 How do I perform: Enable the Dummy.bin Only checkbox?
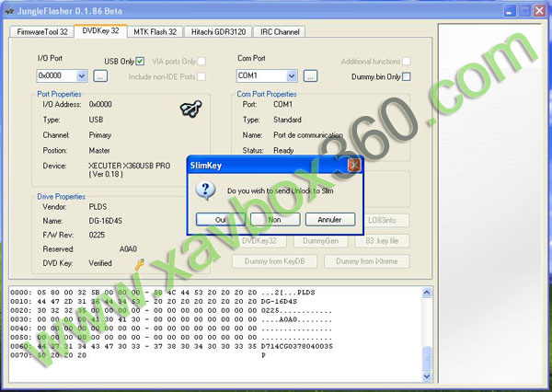(407, 76)
